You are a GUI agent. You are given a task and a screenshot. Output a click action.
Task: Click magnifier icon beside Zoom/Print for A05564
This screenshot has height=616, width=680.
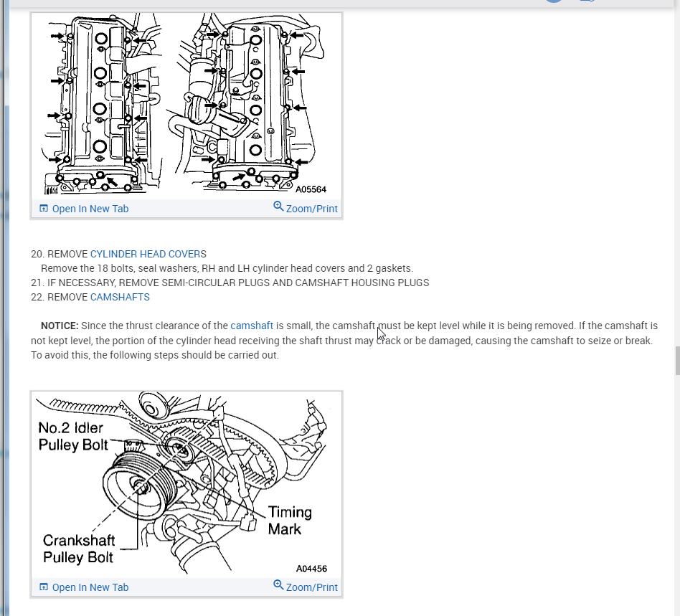tap(278, 207)
